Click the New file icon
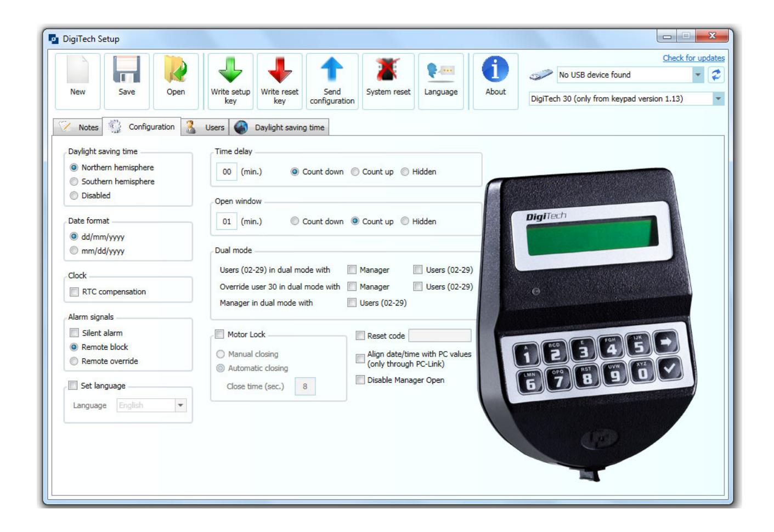Image resolution: width=774 pixels, height=532 pixels. click(x=78, y=81)
